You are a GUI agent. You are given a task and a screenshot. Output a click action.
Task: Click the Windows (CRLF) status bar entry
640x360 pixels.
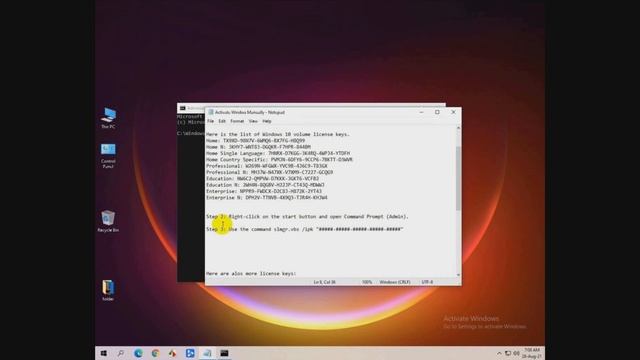[x=395, y=282]
